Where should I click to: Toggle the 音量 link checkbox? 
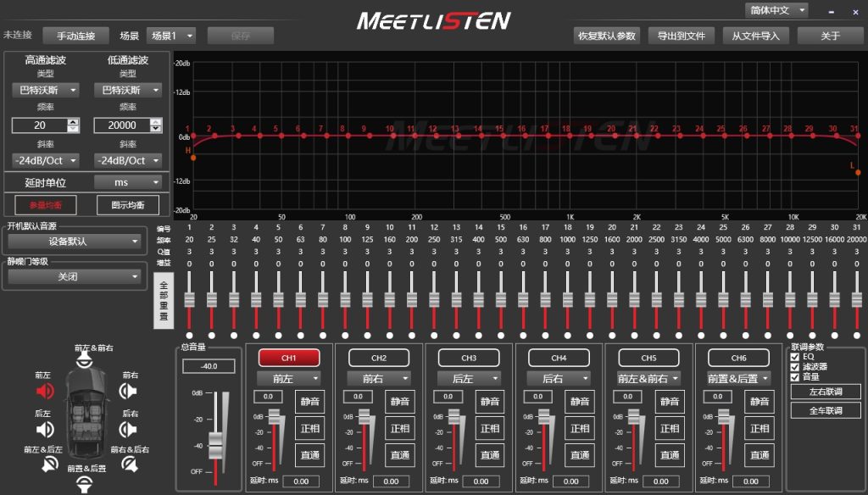pos(795,376)
